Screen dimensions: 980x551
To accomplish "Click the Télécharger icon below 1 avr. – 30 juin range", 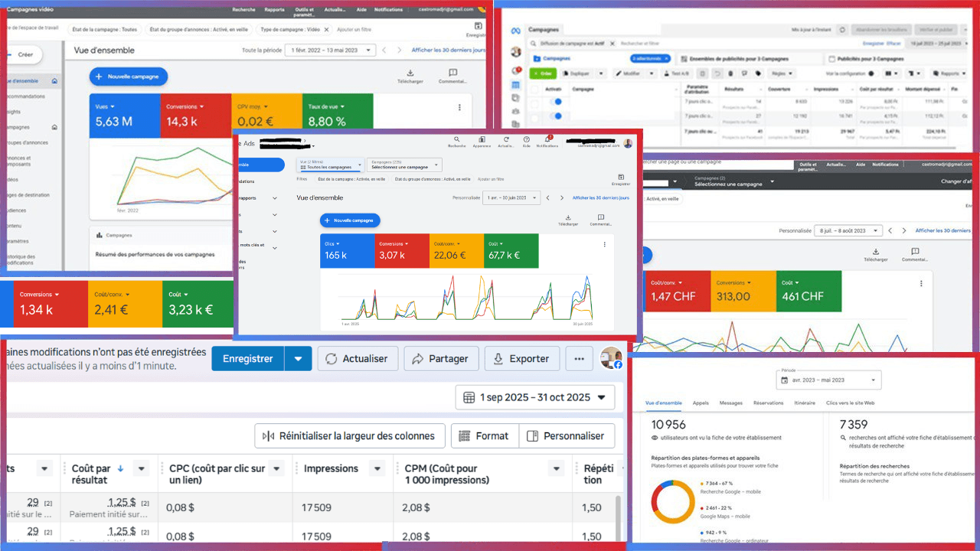I will pyautogui.click(x=568, y=217).
